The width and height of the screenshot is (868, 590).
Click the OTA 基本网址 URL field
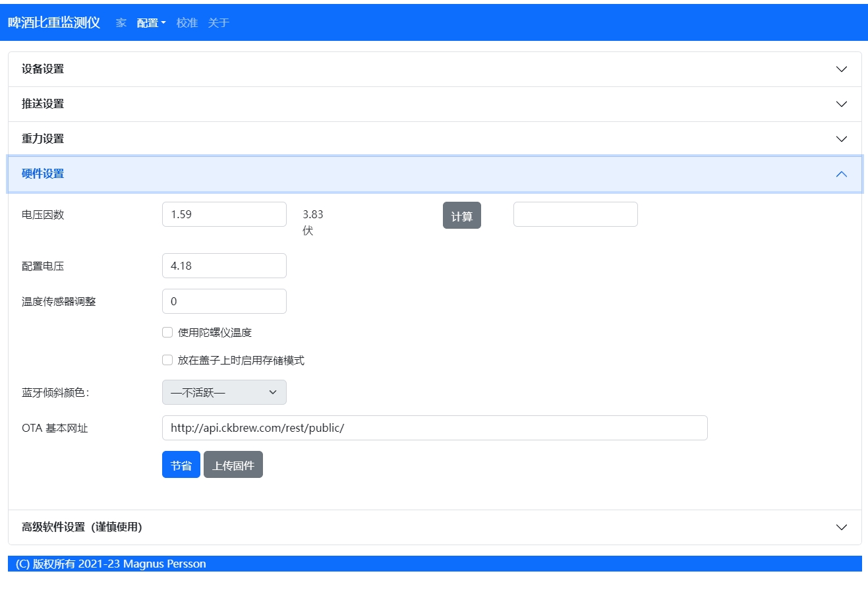[x=434, y=428]
